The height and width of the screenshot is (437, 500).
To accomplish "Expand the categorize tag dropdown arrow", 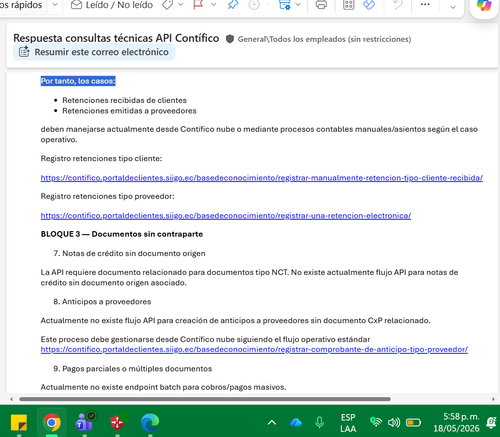I will click(x=181, y=5).
